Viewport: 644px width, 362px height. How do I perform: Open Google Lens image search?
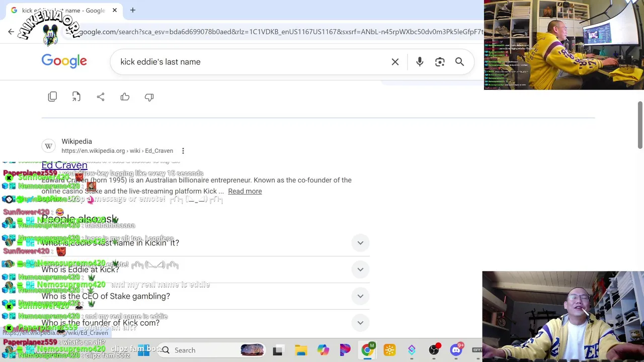(x=440, y=62)
